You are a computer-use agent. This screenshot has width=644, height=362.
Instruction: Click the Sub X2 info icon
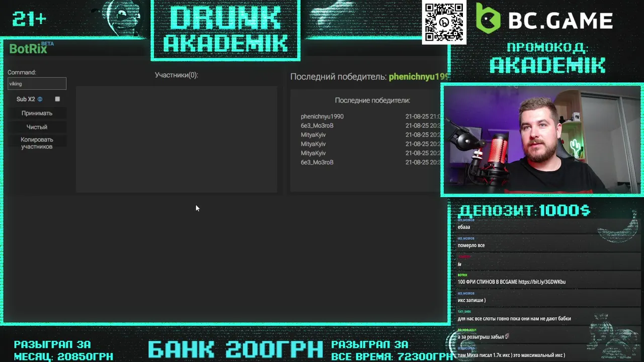tap(40, 100)
